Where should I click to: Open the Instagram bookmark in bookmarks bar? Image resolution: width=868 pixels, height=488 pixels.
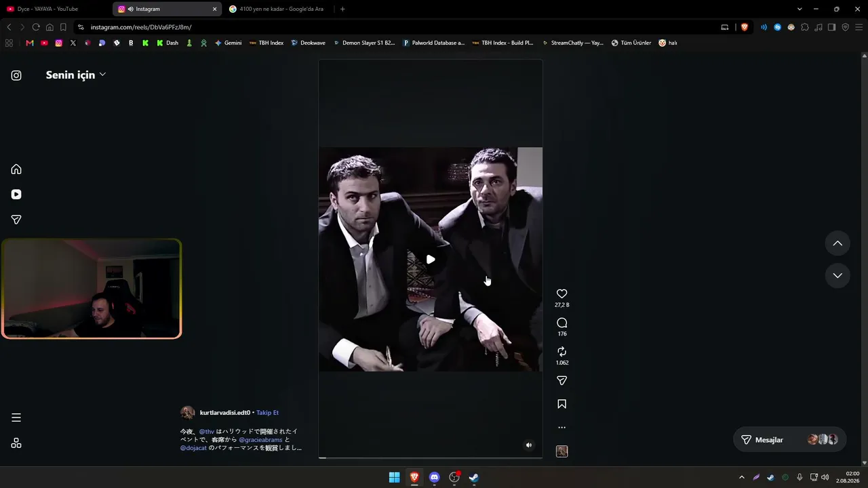(x=59, y=43)
